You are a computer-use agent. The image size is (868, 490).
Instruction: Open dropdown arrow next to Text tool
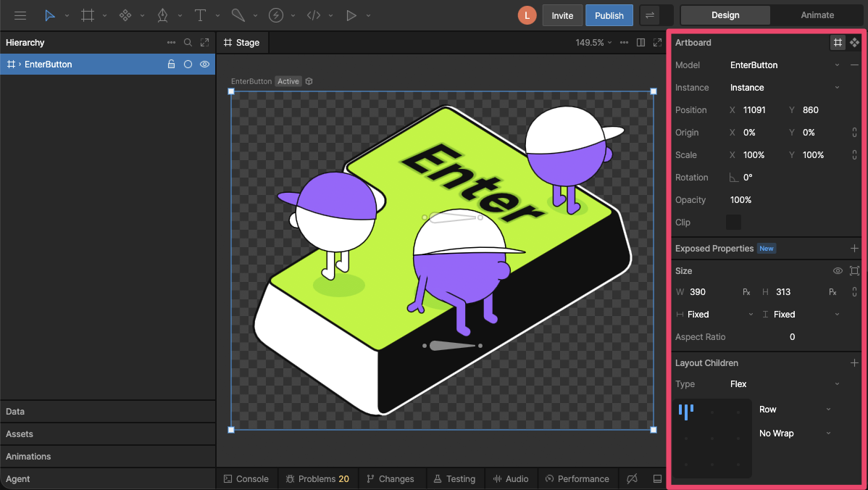click(x=217, y=15)
